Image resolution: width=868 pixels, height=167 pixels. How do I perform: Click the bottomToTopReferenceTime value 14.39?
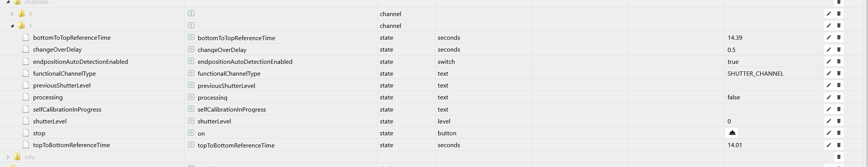735,37
